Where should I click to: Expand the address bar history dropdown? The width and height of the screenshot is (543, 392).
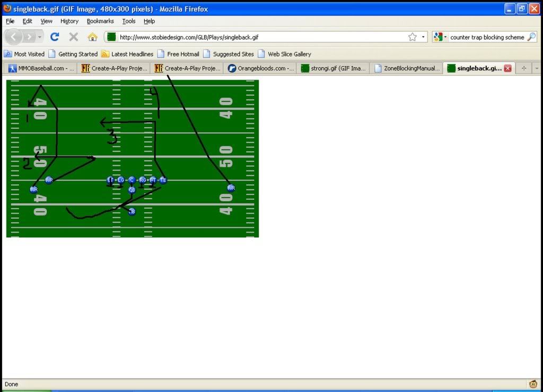423,37
